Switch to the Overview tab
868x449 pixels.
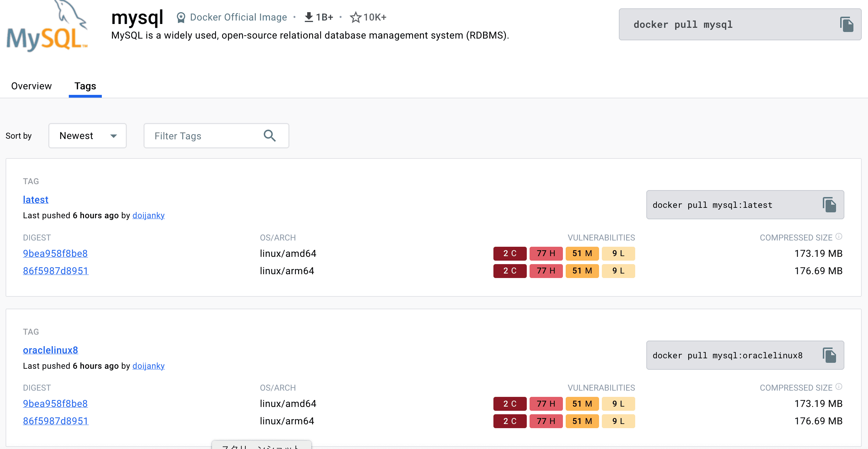click(31, 86)
